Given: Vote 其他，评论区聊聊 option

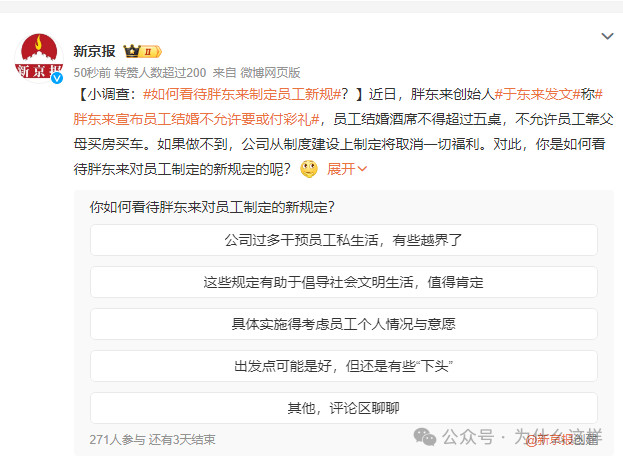Looking at the screenshot, I should tap(344, 408).
